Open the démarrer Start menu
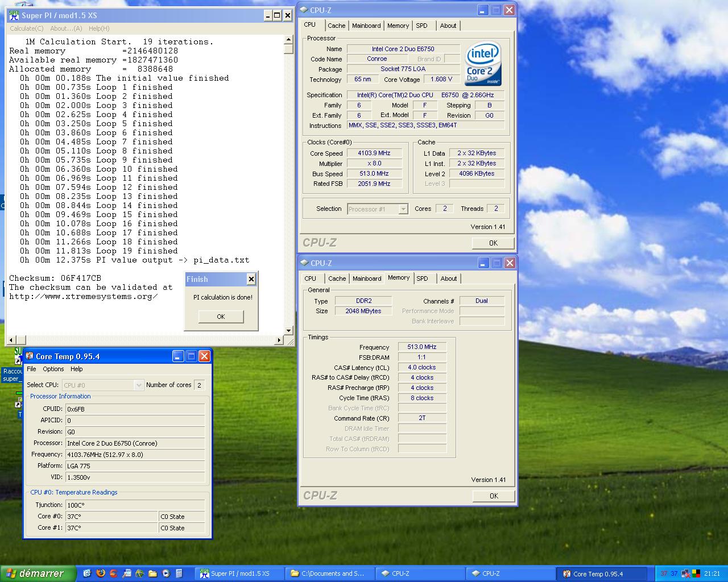This screenshot has height=582, width=728. [x=38, y=573]
